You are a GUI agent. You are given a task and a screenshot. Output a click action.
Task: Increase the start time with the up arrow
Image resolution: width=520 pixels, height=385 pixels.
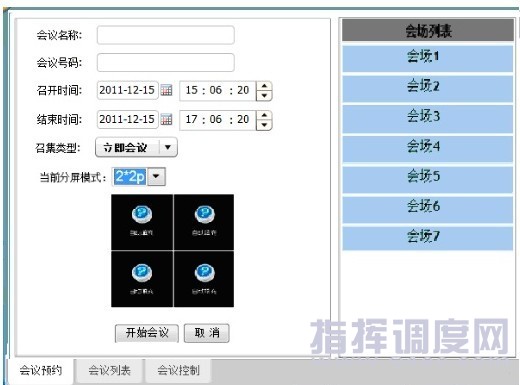(x=264, y=86)
